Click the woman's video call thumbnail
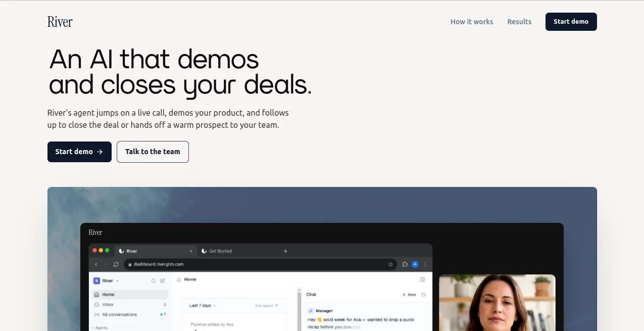 (x=497, y=303)
